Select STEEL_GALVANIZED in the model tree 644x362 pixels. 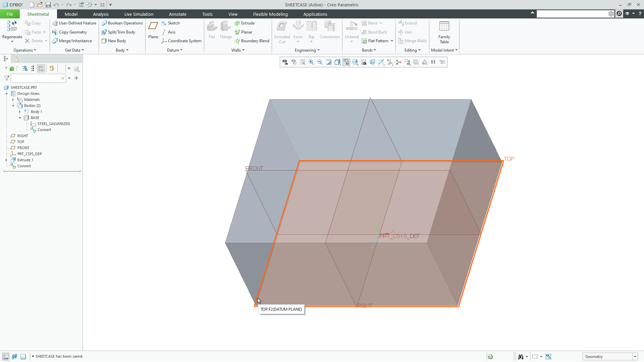click(54, 124)
